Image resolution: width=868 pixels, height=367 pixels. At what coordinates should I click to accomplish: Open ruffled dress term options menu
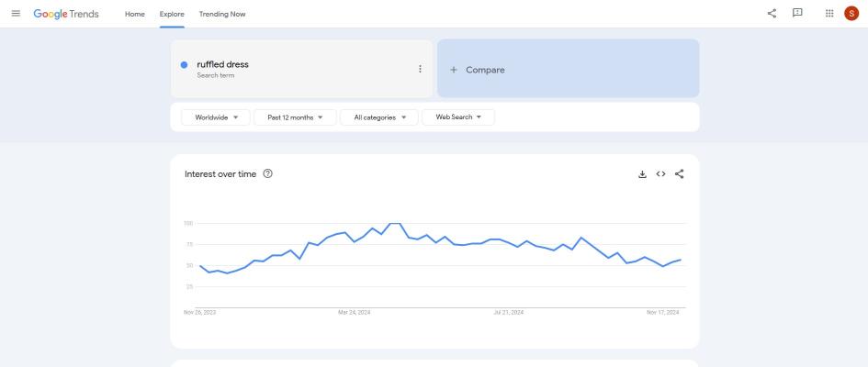(420, 69)
